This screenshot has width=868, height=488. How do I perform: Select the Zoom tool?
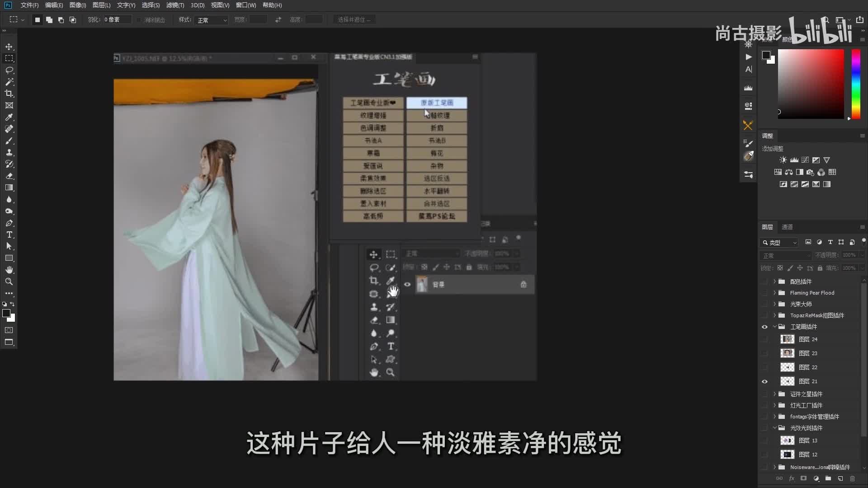pos(9,282)
